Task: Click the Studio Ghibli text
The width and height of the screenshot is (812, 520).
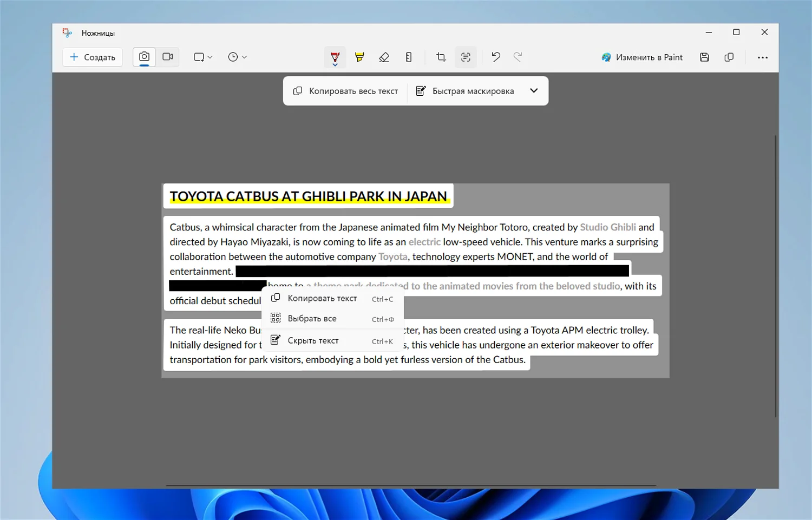Action: tap(608, 227)
